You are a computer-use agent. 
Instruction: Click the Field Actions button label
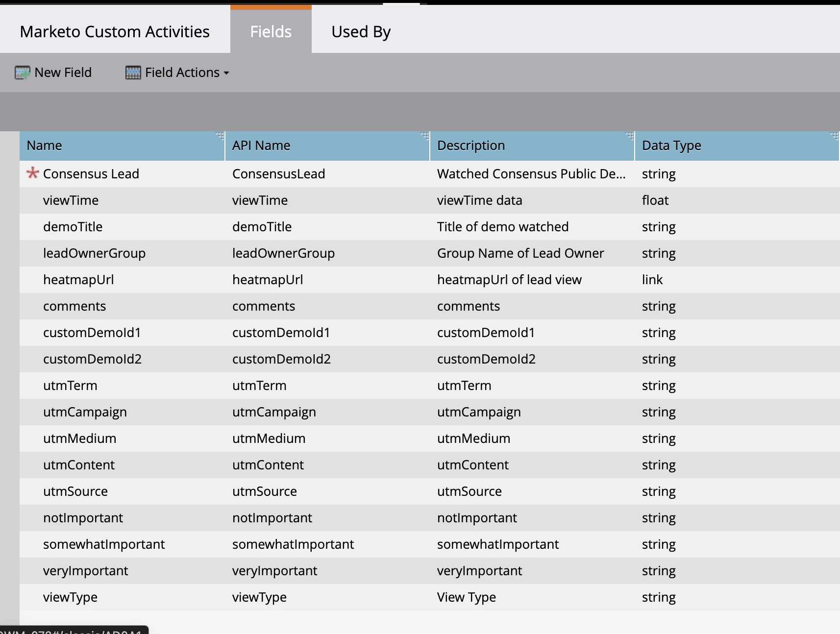click(182, 73)
